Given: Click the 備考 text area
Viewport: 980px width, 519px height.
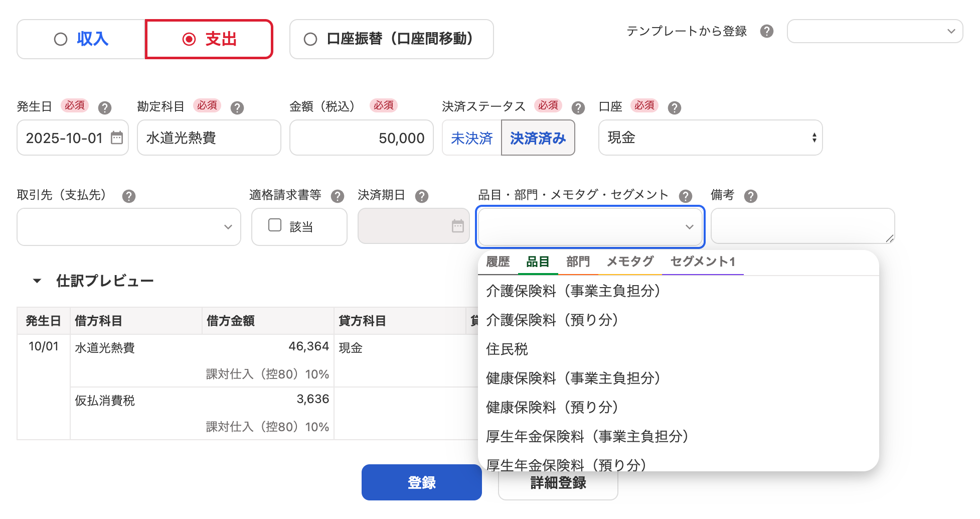Looking at the screenshot, I should tap(803, 226).
